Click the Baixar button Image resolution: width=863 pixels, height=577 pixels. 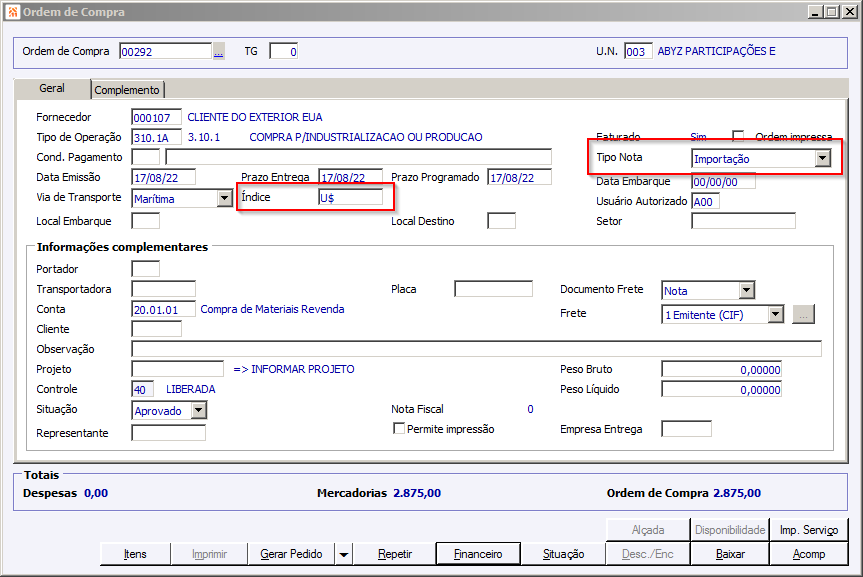730,554
